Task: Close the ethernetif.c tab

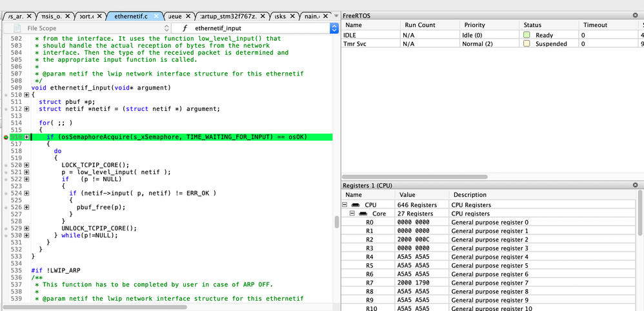Action: click(x=156, y=16)
